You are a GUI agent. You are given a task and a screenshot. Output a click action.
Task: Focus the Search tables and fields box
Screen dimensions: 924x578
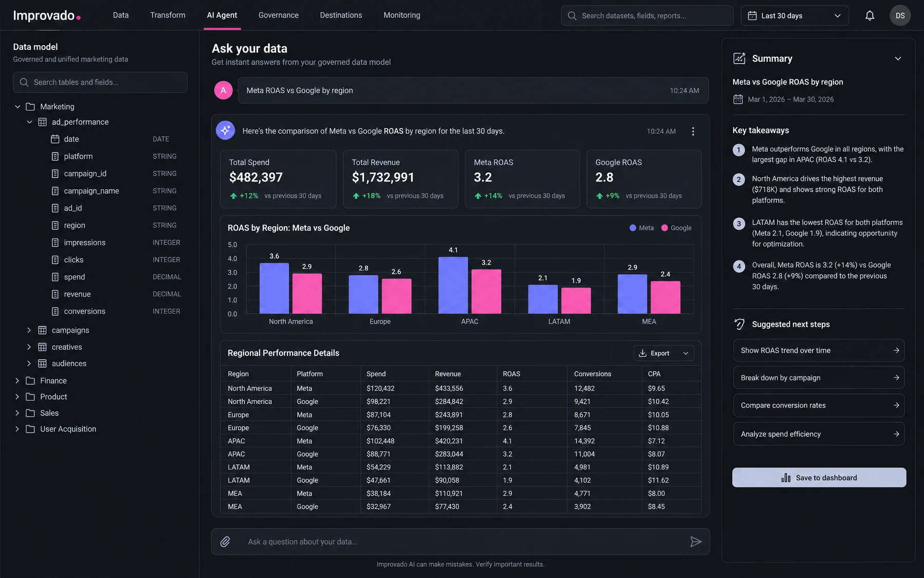point(101,82)
